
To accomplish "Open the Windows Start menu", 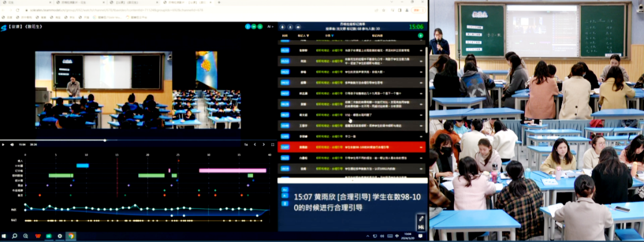I will click(x=4, y=237).
